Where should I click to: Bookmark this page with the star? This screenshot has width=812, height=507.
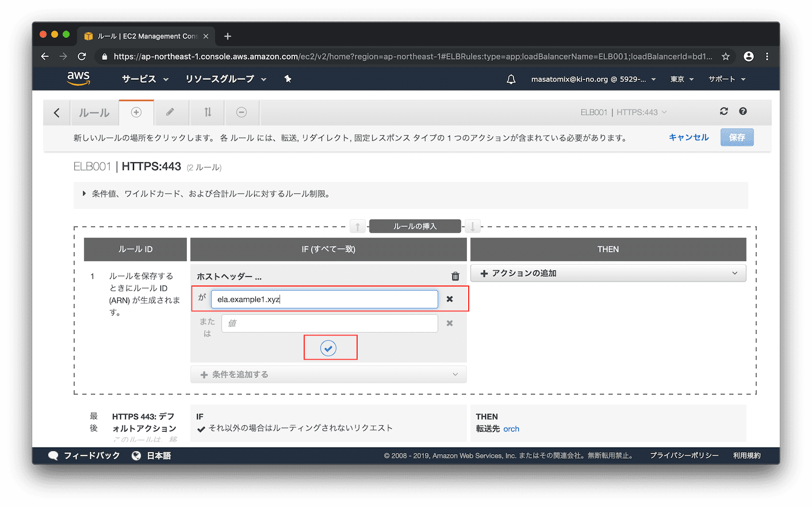726,56
